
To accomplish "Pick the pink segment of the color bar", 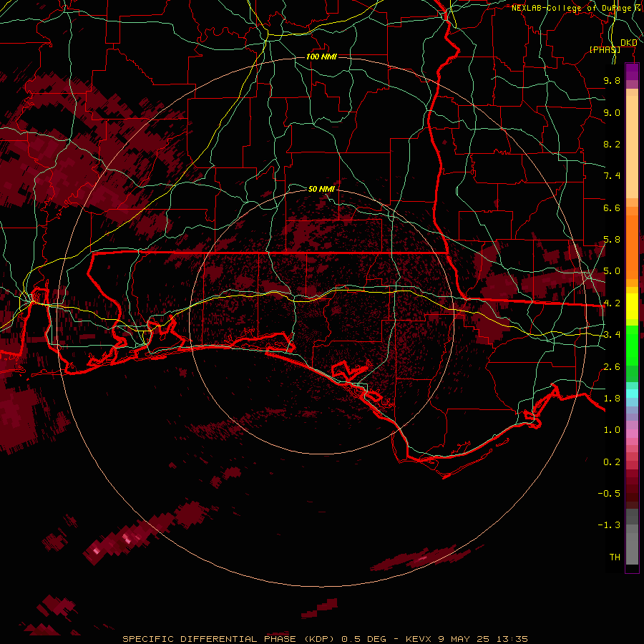I will [x=632, y=434].
